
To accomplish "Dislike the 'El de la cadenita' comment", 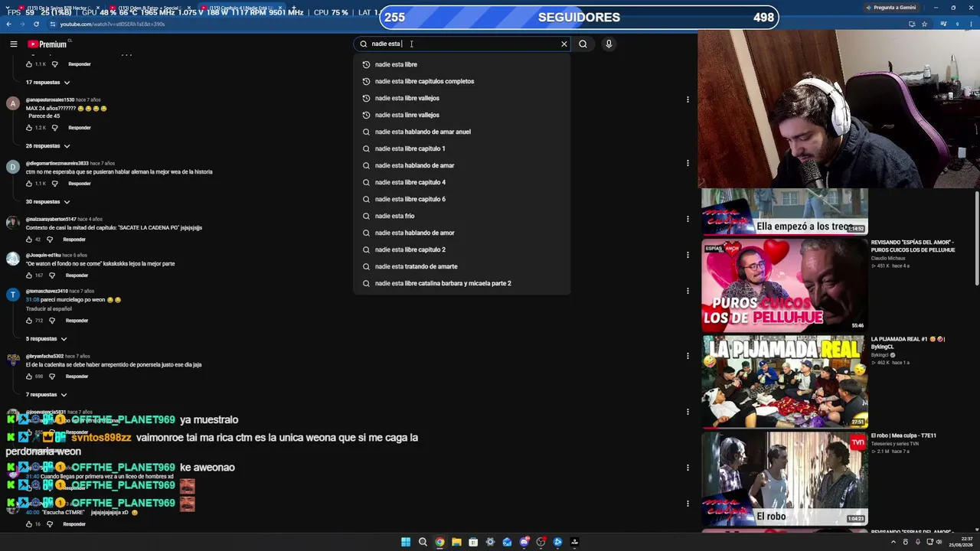I will (52, 377).
